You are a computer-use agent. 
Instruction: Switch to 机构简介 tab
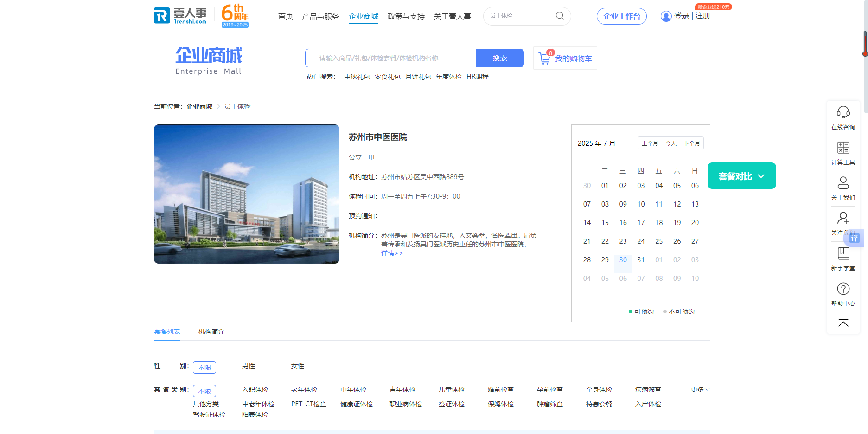point(211,331)
